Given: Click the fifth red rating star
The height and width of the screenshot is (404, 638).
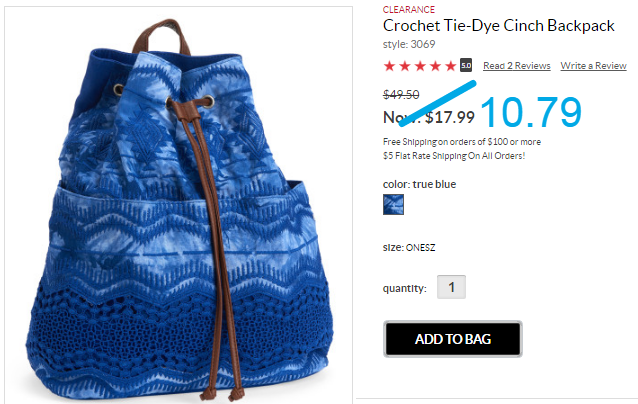Looking at the screenshot, I should pyautogui.click(x=450, y=66).
